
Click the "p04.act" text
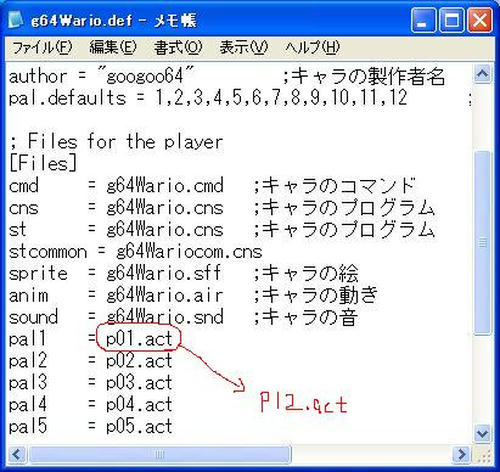[x=139, y=405]
